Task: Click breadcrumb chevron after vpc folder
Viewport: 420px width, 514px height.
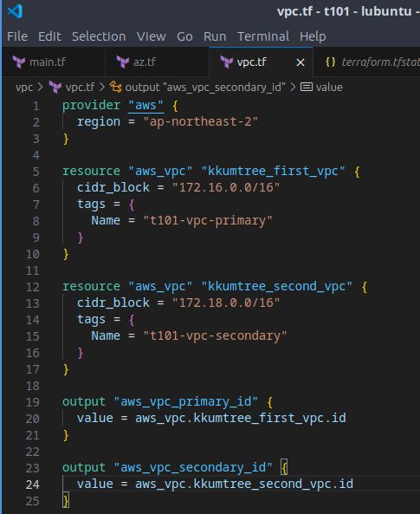Action: 40,88
